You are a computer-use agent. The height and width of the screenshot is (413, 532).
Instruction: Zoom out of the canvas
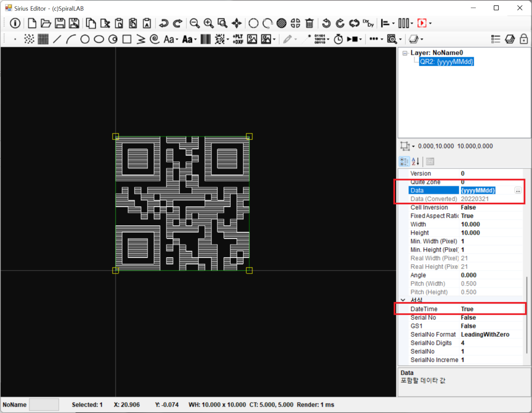(x=194, y=23)
